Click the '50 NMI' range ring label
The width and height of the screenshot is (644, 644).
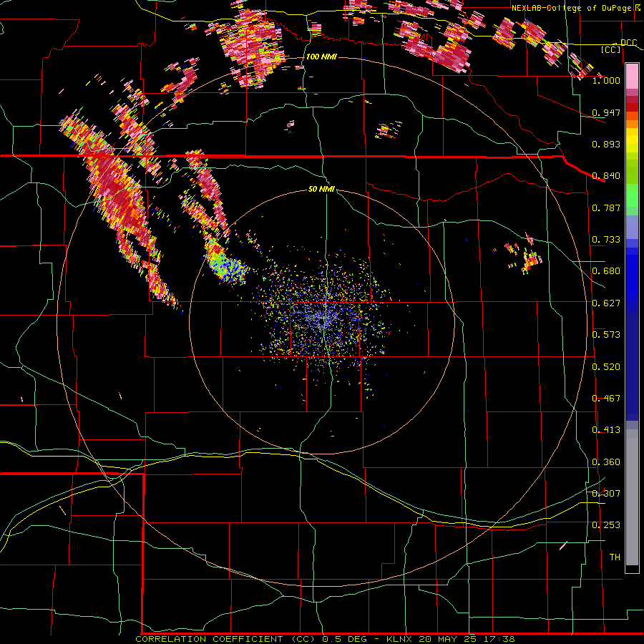(321, 189)
